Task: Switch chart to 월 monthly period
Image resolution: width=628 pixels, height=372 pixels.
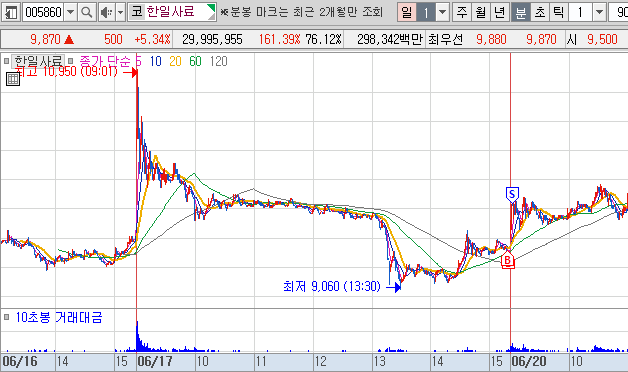Action: coord(481,12)
